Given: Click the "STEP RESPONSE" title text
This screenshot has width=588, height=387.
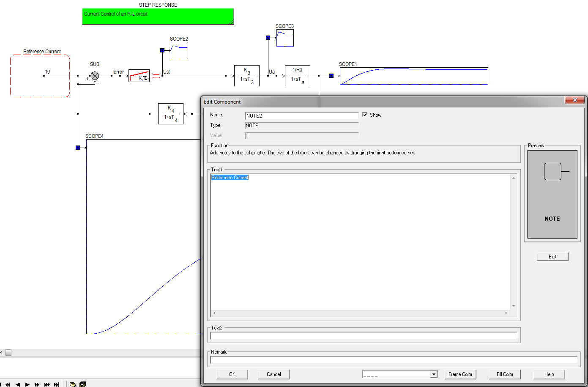Looking at the screenshot, I should tap(158, 5).
